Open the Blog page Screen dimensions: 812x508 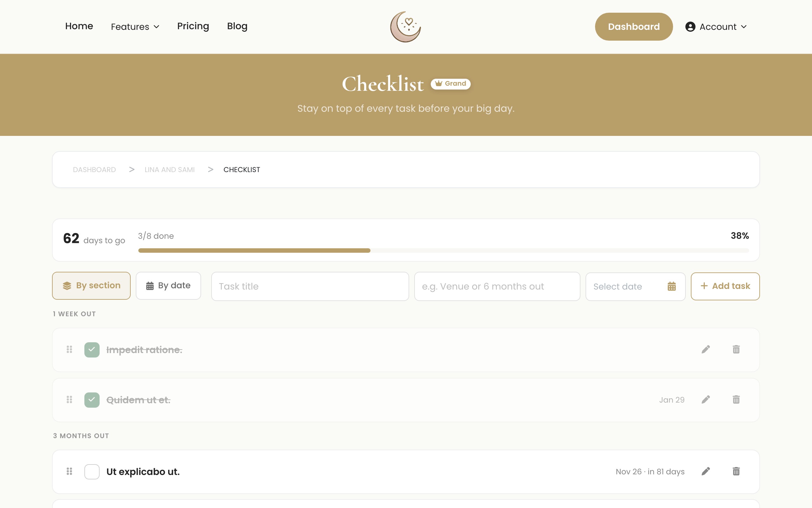pyautogui.click(x=237, y=26)
